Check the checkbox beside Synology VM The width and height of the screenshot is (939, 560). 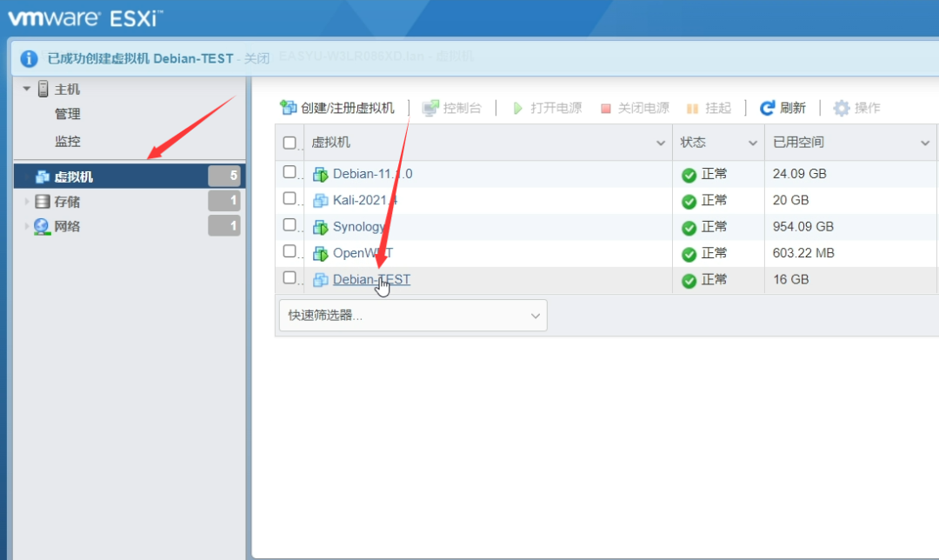click(290, 226)
